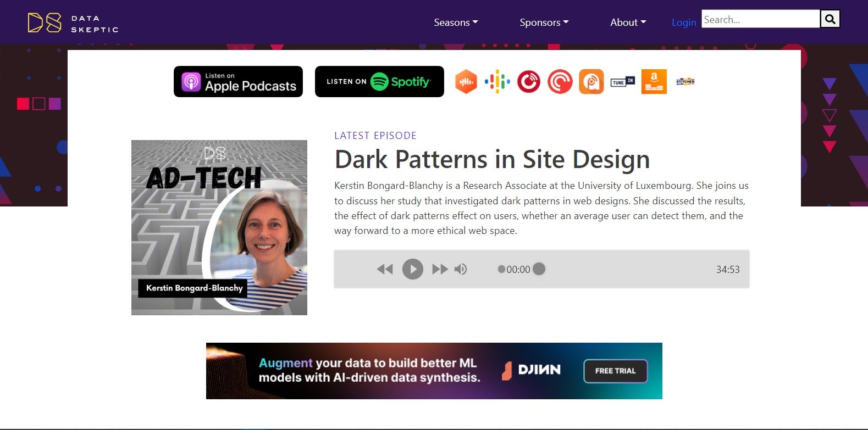Viewport: 868px width, 430px height.
Task: Click the Pocket Casts icon
Action: click(x=560, y=82)
